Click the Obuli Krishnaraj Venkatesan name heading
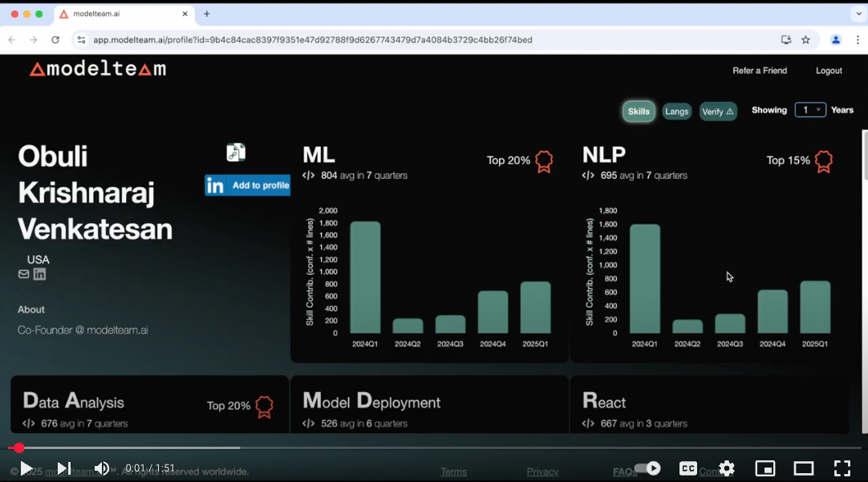The height and width of the screenshot is (482, 868). (x=95, y=192)
